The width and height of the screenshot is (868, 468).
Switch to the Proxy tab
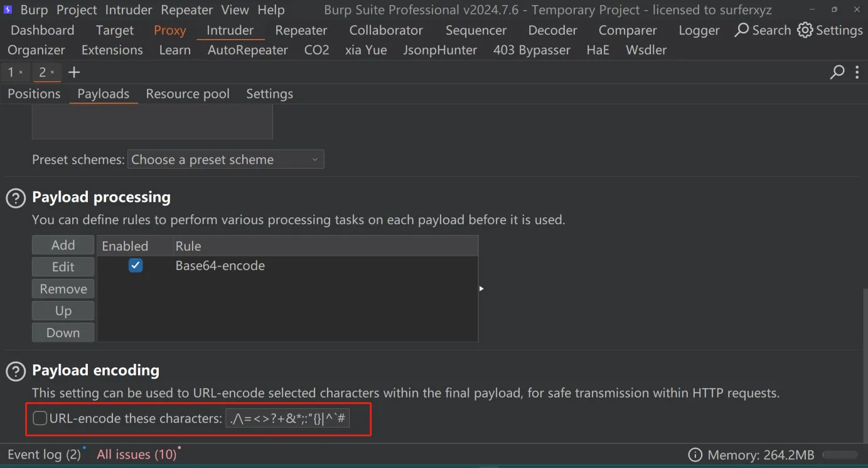[170, 30]
